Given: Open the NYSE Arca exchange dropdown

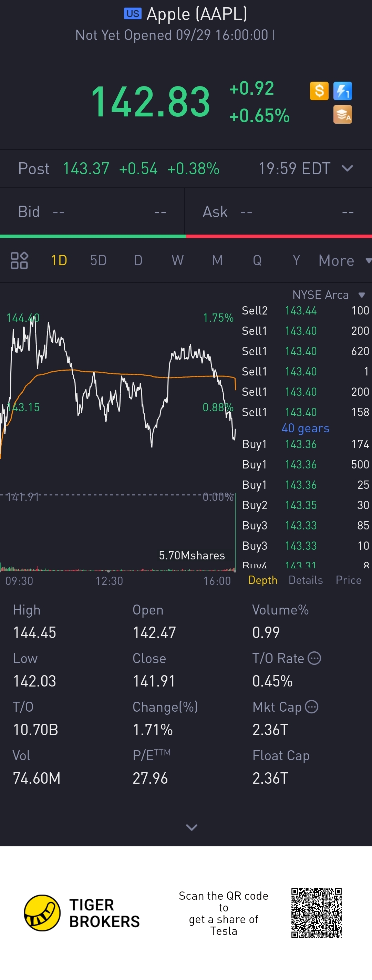Looking at the screenshot, I should pos(329,295).
